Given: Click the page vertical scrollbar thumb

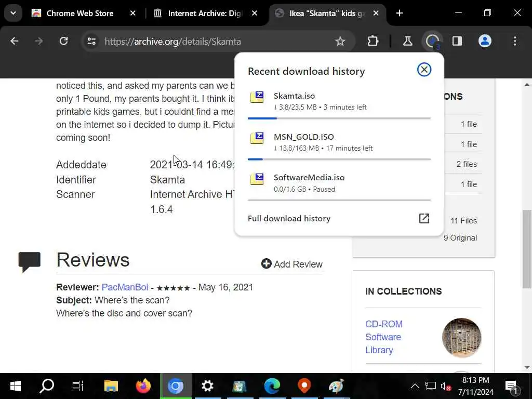Looking at the screenshot, I should [x=527, y=249].
